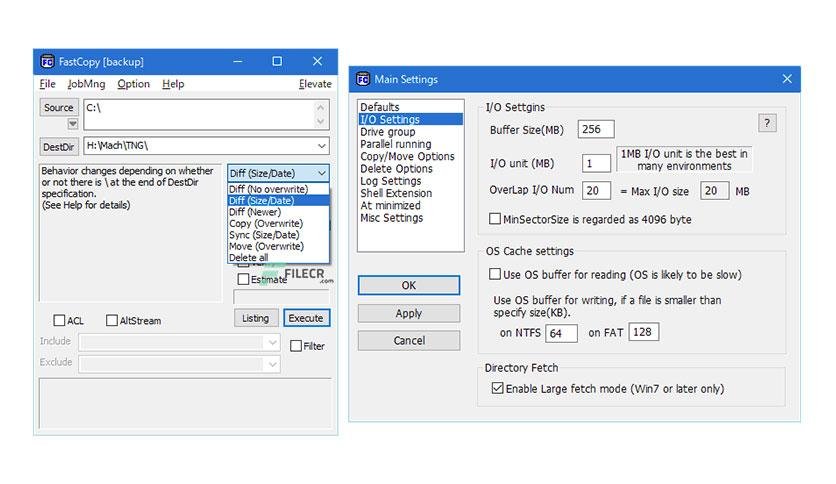Minimize the FastCopy window
Viewport: 836px width, 484px height.
238,61
